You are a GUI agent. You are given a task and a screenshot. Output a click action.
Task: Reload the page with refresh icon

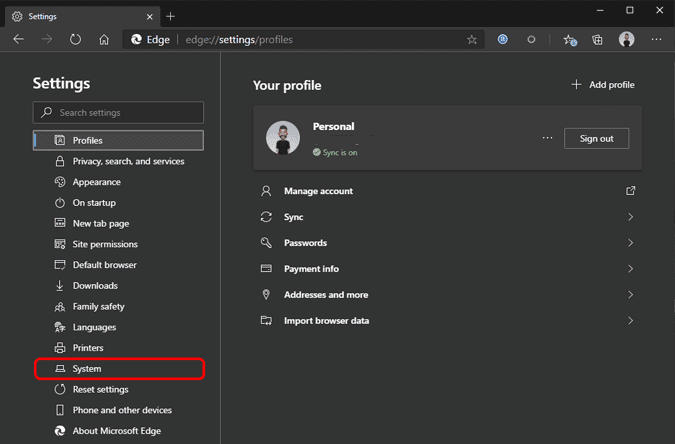pos(75,40)
